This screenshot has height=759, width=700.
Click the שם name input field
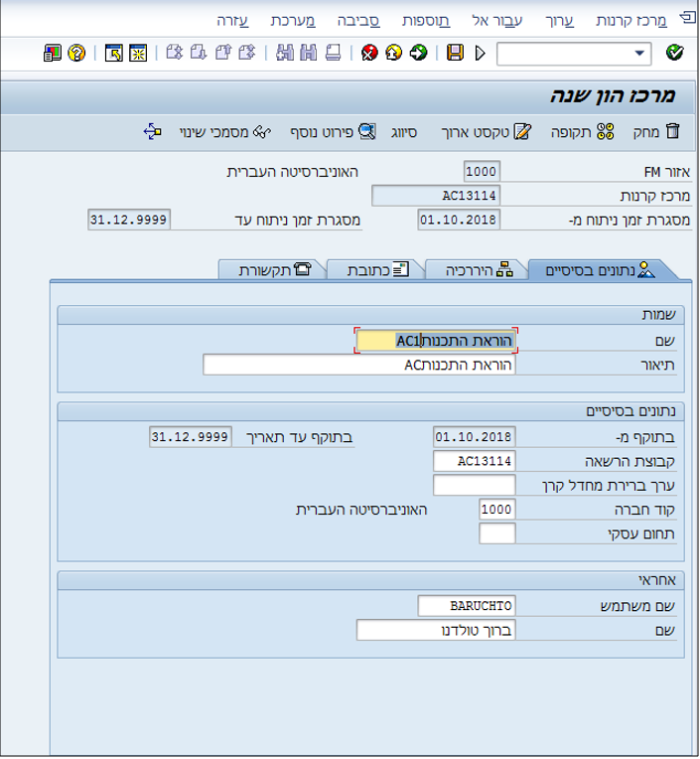pyautogui.click(x=436, y=341)
